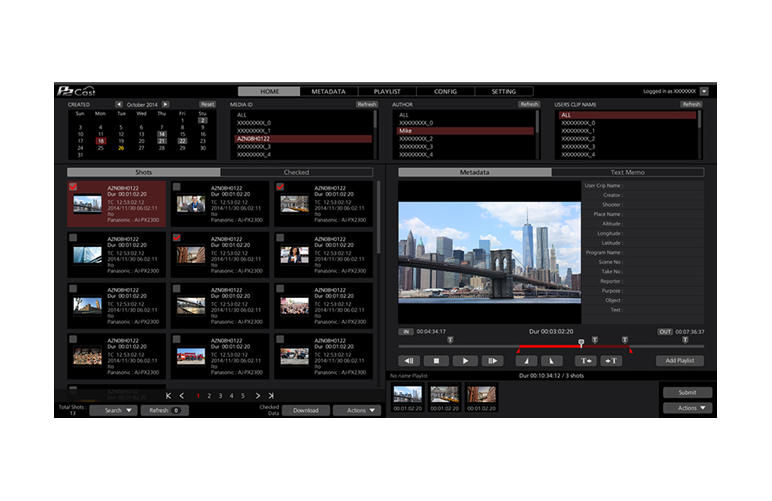Advance calendar to the next month
The height and width of the screenshot is (501, 772).
pyautogui.click(x=166, y=104)
